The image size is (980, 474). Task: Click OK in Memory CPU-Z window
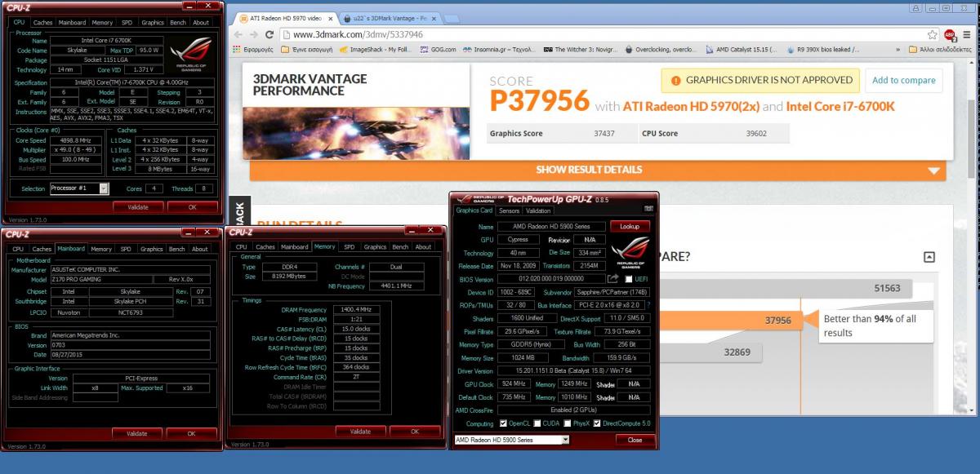pyautogui.click(x=415, y=431)
